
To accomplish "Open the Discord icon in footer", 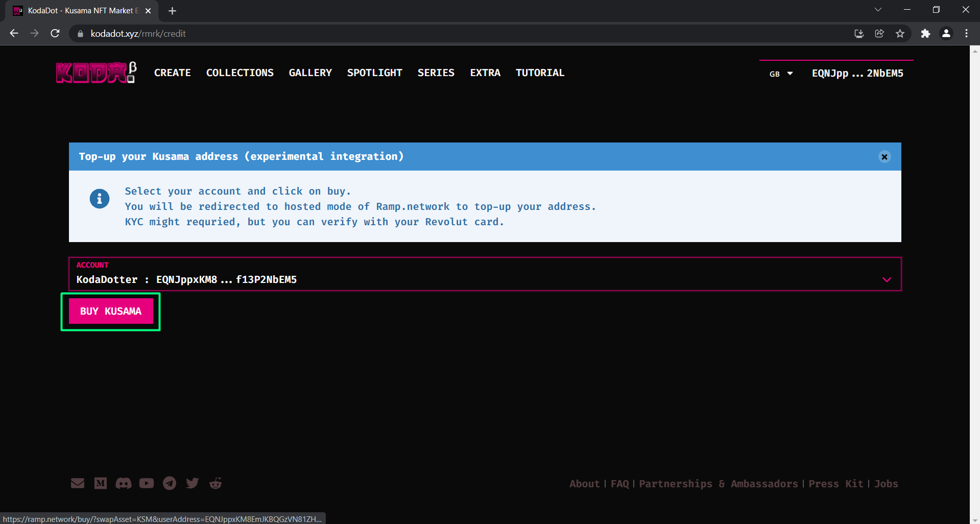I will click(x=124, y=483).
